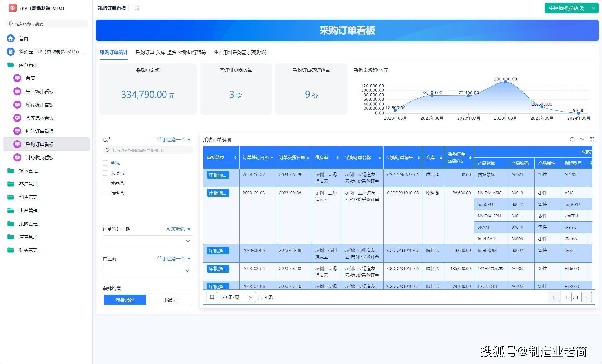Click the 2023年08月 data point on trend chart
The image size is (602, 364).
pos(505,82)
